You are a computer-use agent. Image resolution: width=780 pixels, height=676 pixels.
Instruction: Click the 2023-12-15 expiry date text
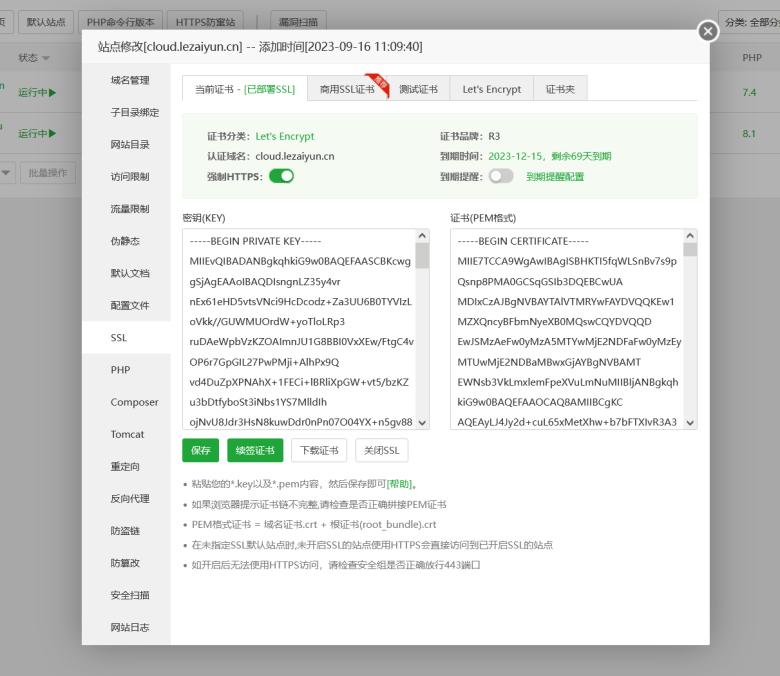515,156
